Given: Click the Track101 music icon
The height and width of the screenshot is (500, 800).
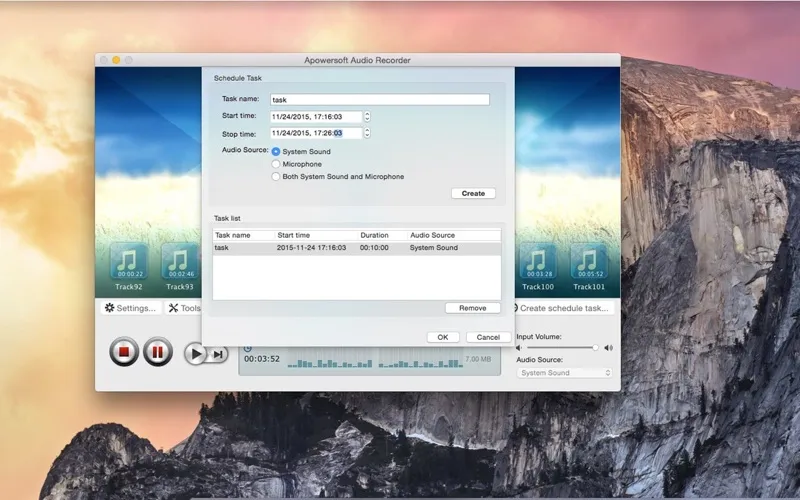Looking at the screenshot, I should [x=589, y=262].
